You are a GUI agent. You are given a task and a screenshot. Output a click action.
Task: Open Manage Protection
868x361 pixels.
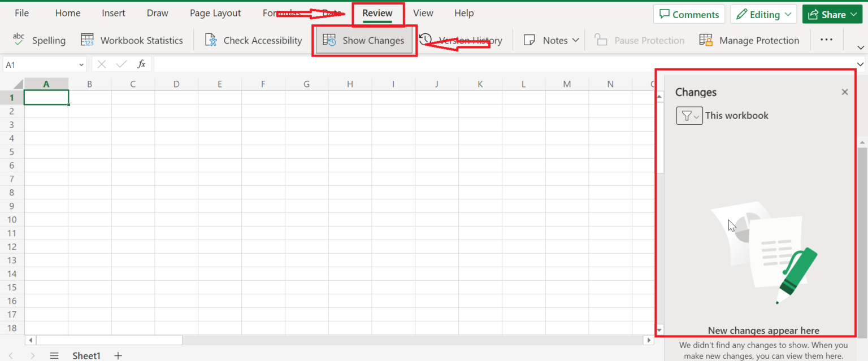(x=749, y=40)
